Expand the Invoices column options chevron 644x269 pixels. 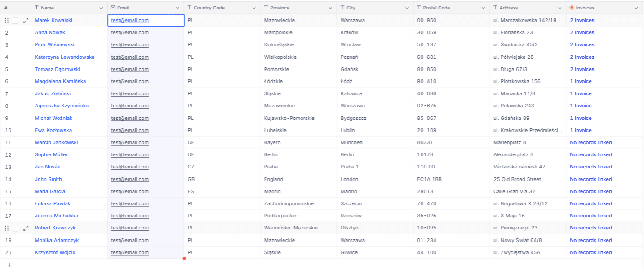point(636,8)
